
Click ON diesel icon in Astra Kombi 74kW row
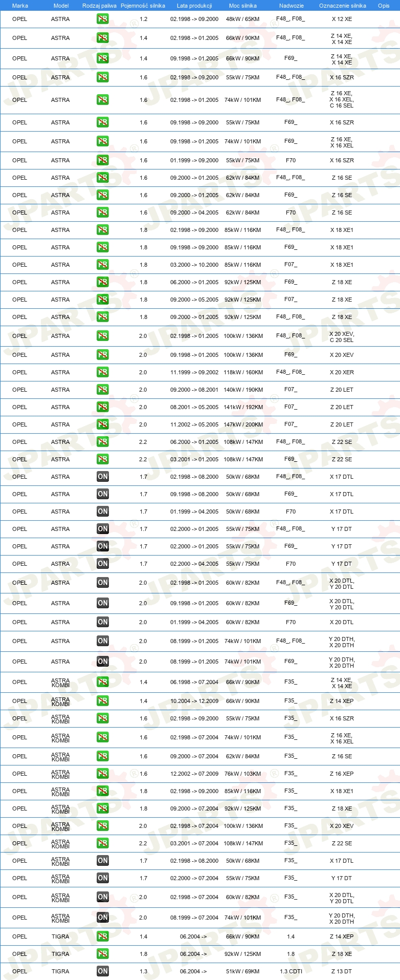tap(103, 918)
